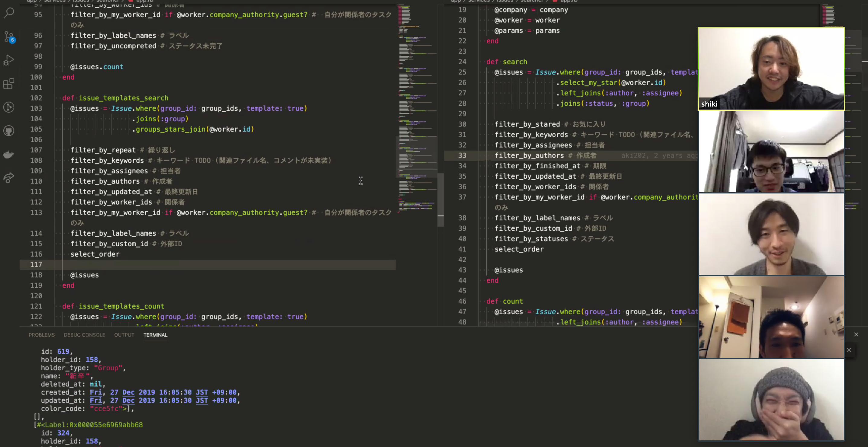Screen dimensions: 868x447
Task: Click 'def search' on line 24 in right editor
Action: (x=506, y=62)
